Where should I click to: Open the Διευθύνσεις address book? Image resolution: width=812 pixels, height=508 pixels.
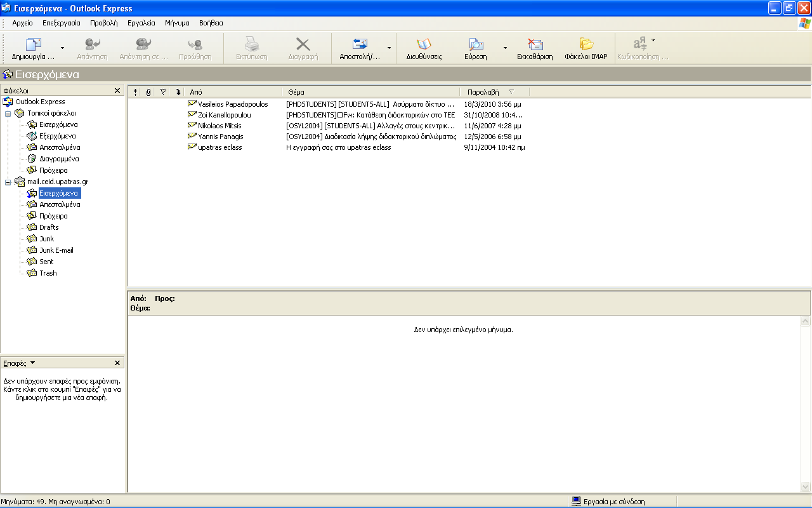coord(424,48)
